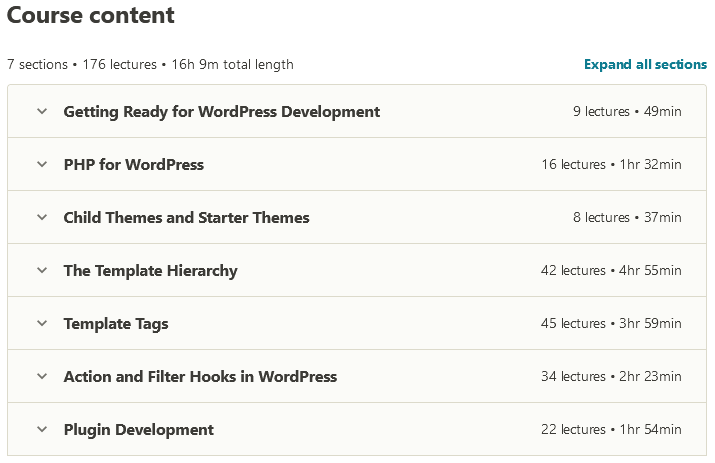Open the Getting Ready for WordPress Development title
The width and height of the screenshot is (715, 463).
pos(221,112)
